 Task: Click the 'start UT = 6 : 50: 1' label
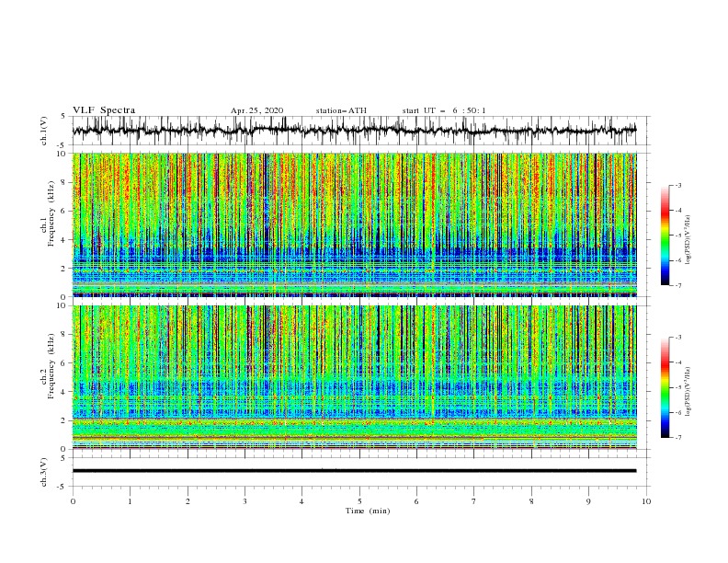[x=444, y=110]
